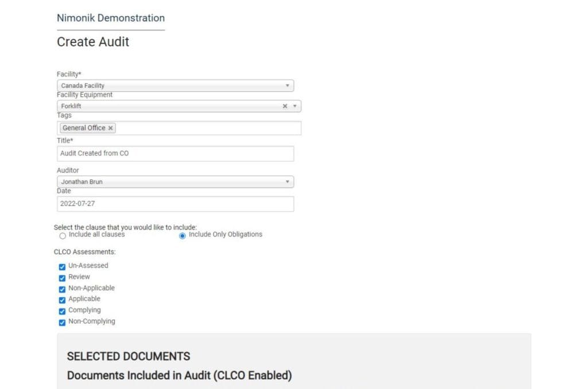Expand the Canada Facility dropdown
The width and height of the screenshot is (588, 389).
[x=287, y=85]
